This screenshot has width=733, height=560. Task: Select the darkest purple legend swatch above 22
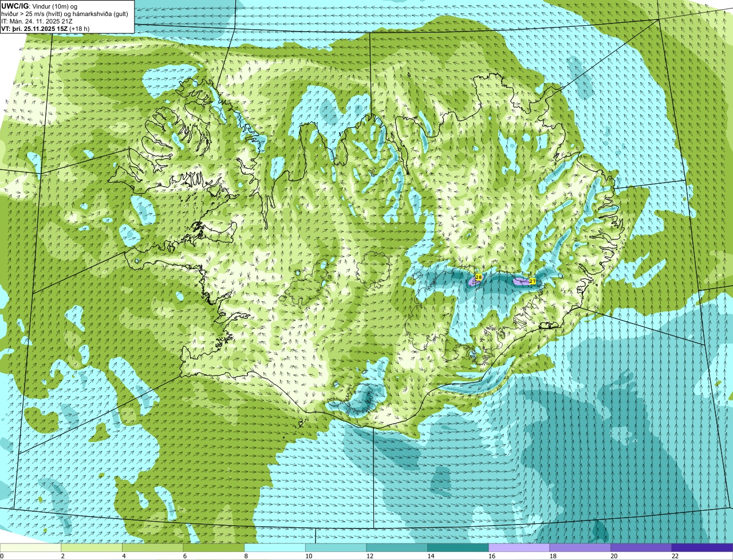(702, 547)
